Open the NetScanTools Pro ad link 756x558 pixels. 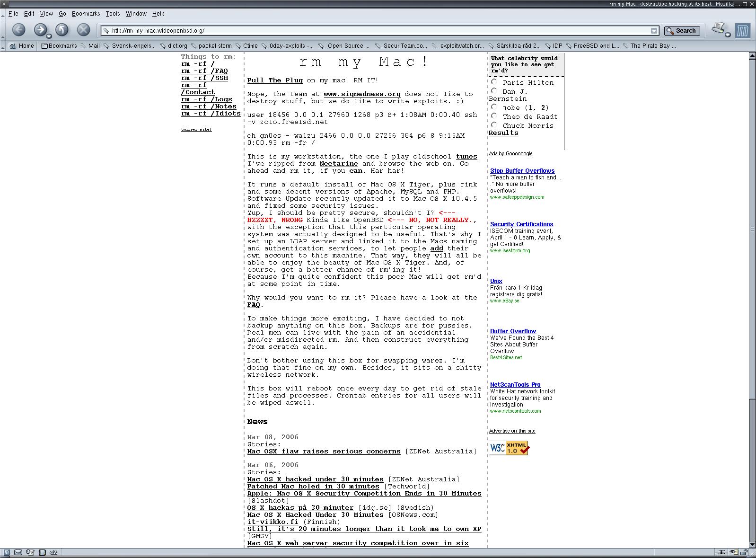point(515,385)
